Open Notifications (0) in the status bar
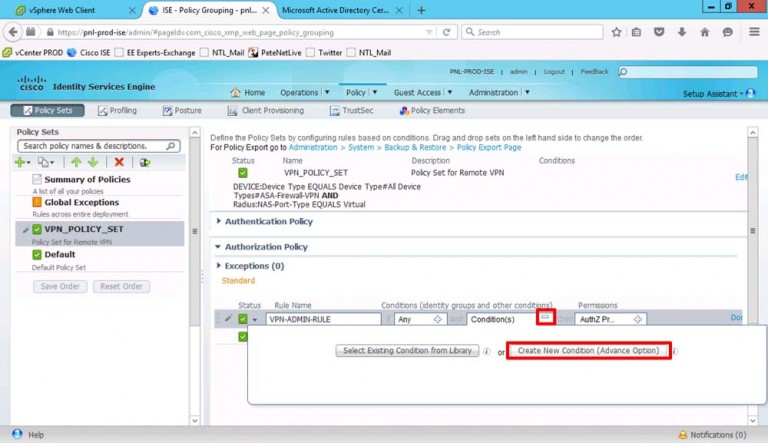The image size is (768, 443). point(712,435)
